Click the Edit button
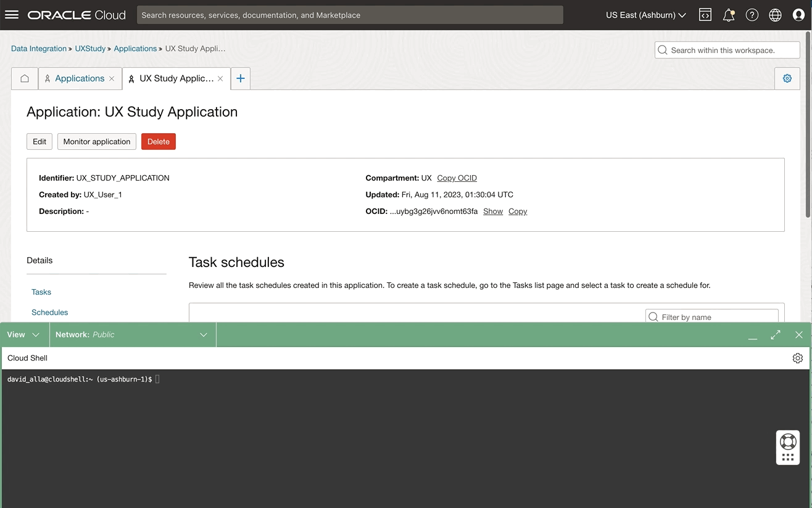 tap(39, 141)
